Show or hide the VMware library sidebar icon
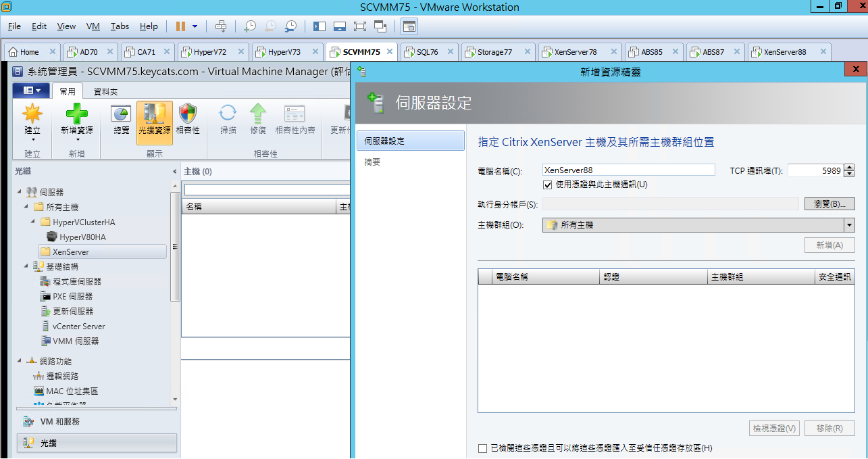Viewport: 868px width, 459px height. click(320, 26)
